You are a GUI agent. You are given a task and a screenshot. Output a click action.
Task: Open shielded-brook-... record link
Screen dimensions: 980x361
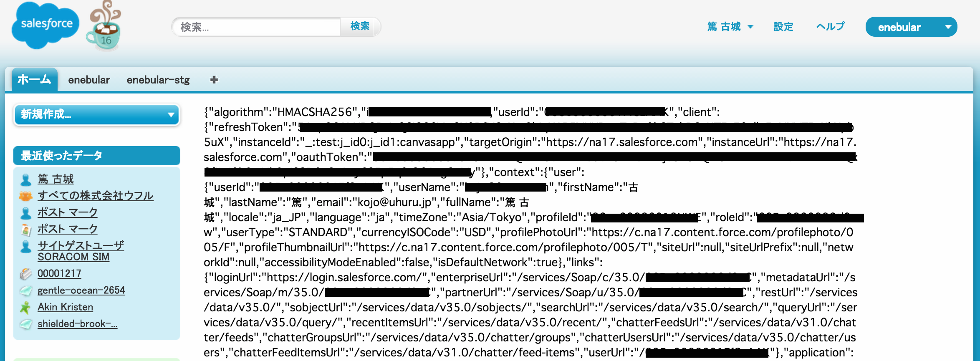[x=77, y=323]
